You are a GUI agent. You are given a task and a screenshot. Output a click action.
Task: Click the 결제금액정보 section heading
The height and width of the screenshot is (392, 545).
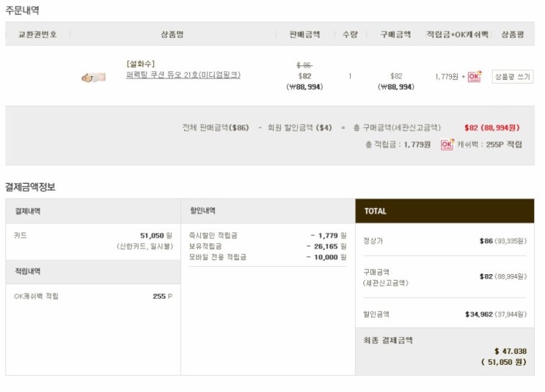[30, 187]
